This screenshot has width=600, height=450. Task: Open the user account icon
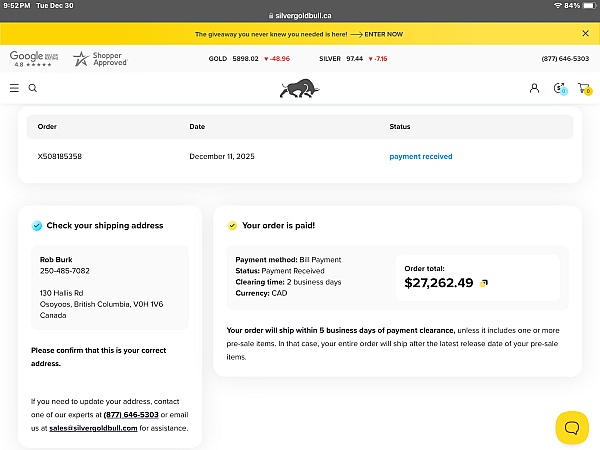click(534, 88)
